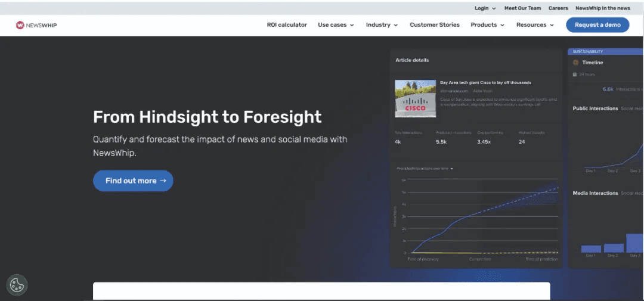Open the ROI calculator page
The width and height of the screenshot is (644, 301).
click(x=287, y=24)
